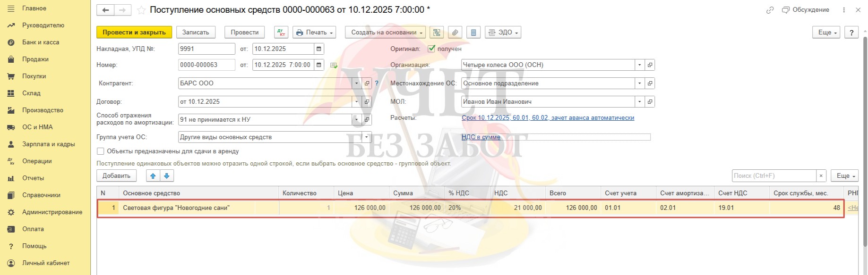Open Договор record card icon
Image resolution: width=868 pixels, height=275 pixels.
tap(367, 101)
